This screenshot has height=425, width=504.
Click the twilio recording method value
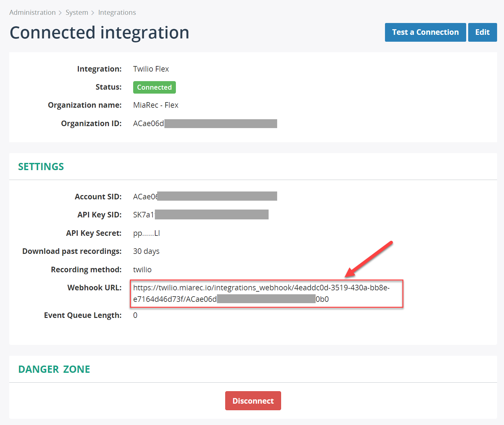[142, 270]
